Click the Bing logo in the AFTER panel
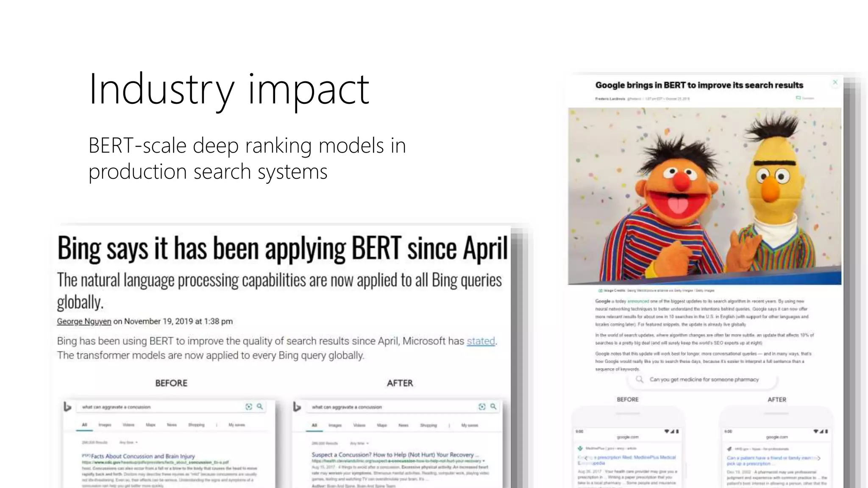This screenshot has height=488, width=868. click(297, 407)
